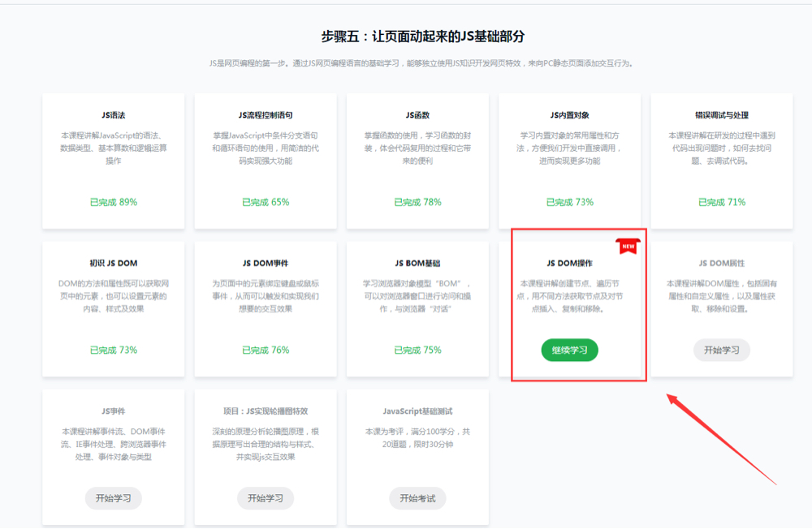Viewport: 812px width, 529px height.
Task: Click the JS DOM事件 card description text
Action: coord(266,296)
